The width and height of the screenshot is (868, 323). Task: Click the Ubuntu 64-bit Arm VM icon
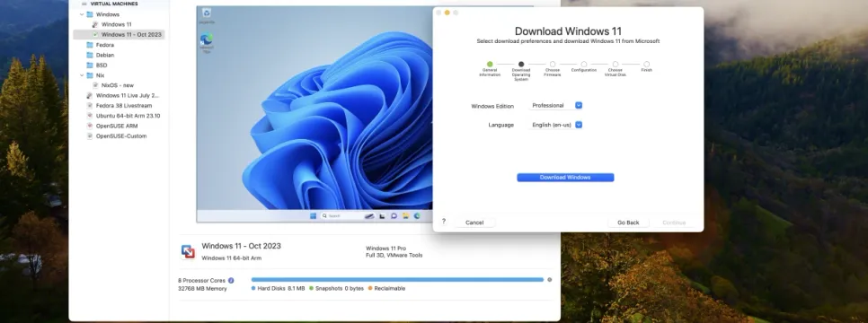[90, 116]
